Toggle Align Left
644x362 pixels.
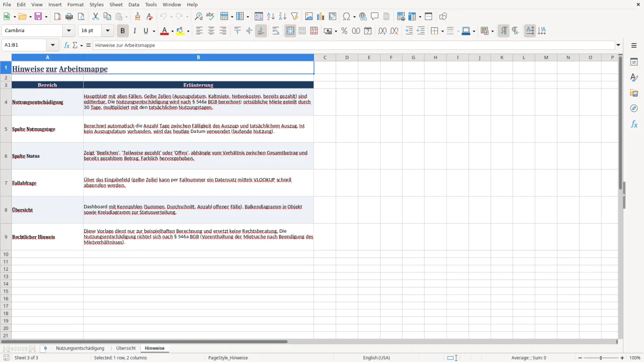[199, 31]
